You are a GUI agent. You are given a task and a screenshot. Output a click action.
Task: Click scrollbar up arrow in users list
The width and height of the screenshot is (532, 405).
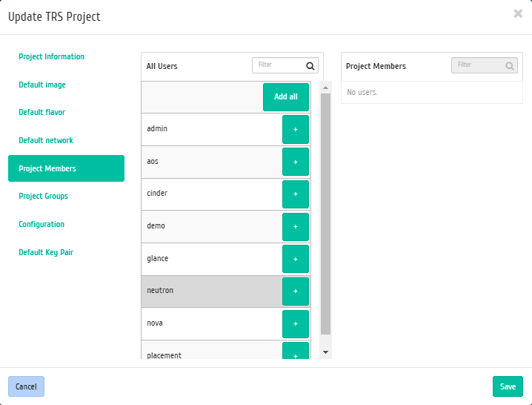pos(326,88)
